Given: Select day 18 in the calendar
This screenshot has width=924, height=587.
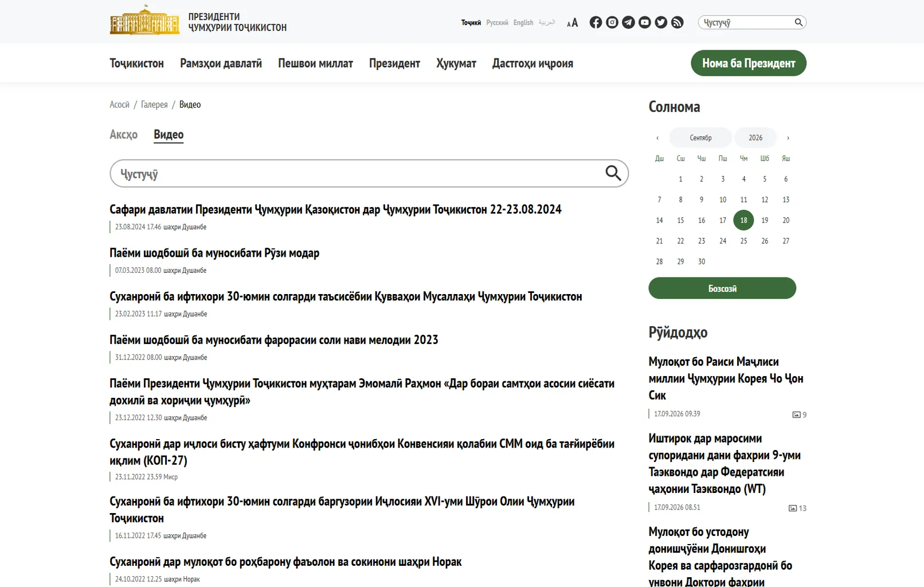Looking at the screenshot, I should click(x=743, y=220).
